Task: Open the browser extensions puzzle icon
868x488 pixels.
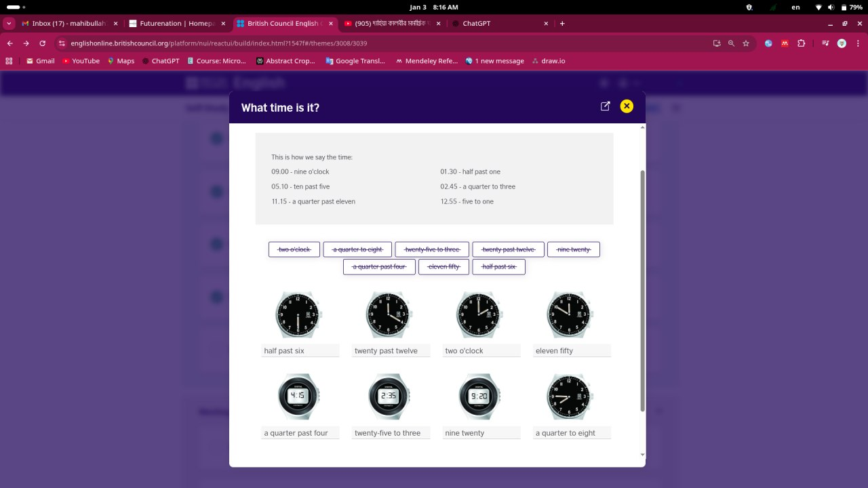Action: 802,43
